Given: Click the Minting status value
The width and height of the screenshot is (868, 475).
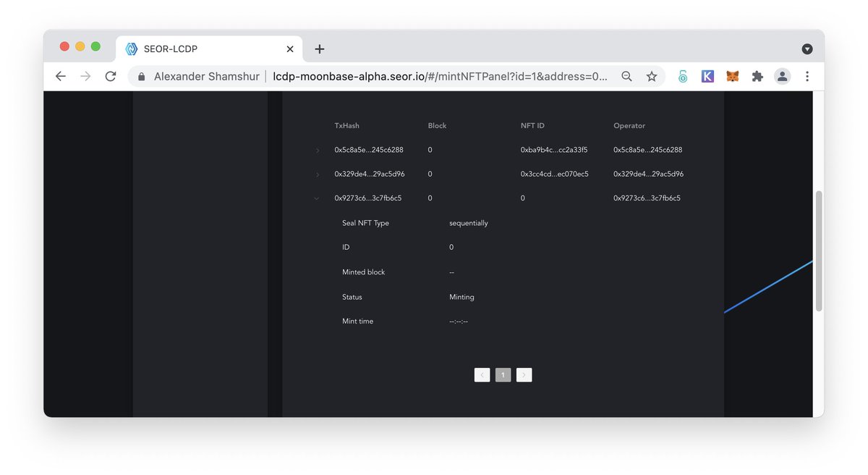Looking at the screenshot, I should [x=461, y=297].
